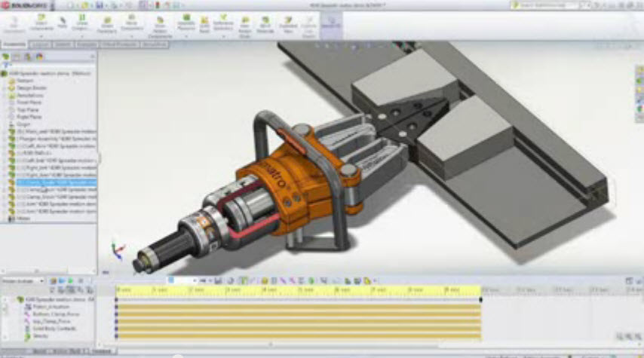Open the DisplayManager color ball tab
The image size is (644, 358).
39,57
